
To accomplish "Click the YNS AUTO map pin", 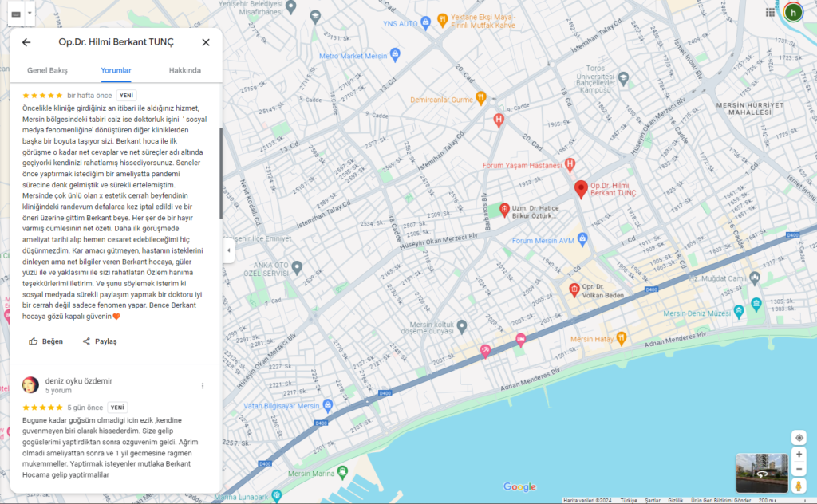I will click(x=426, y=23).
